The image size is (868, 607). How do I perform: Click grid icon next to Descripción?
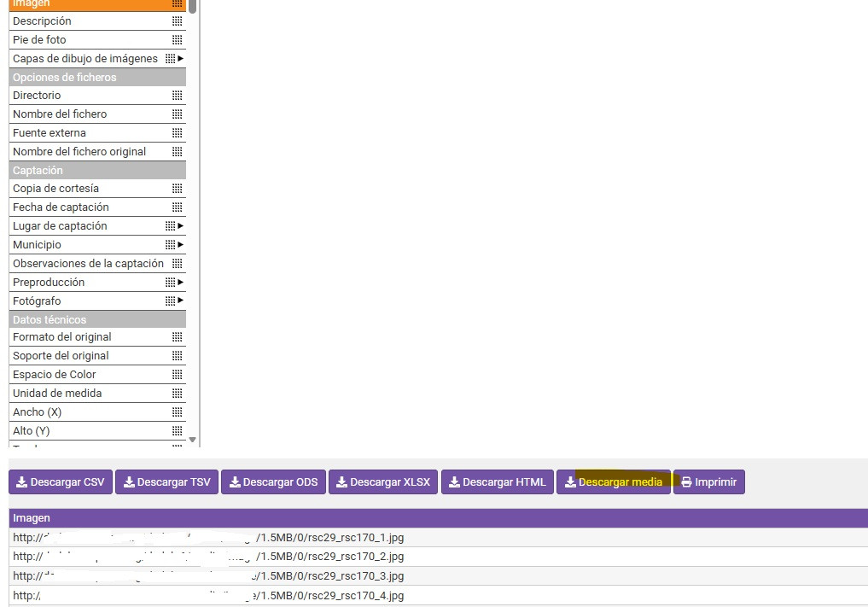[177, 21]
